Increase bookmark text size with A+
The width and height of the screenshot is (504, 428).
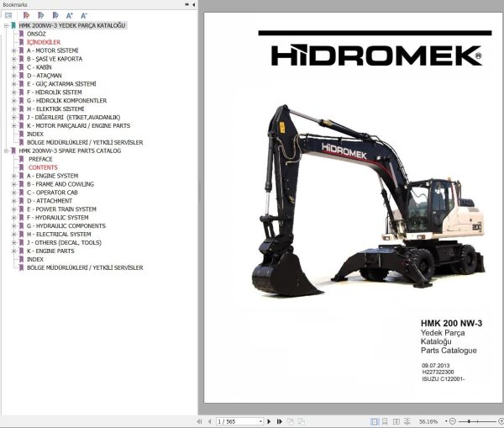point(70,15)
